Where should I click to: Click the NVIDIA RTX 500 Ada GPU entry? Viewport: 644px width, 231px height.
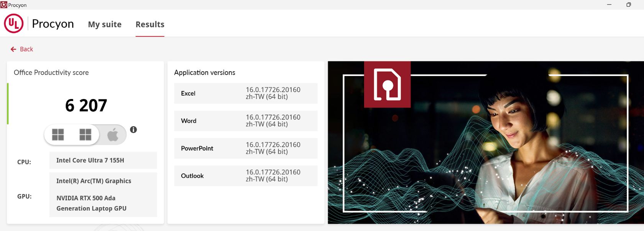(92, 203)
